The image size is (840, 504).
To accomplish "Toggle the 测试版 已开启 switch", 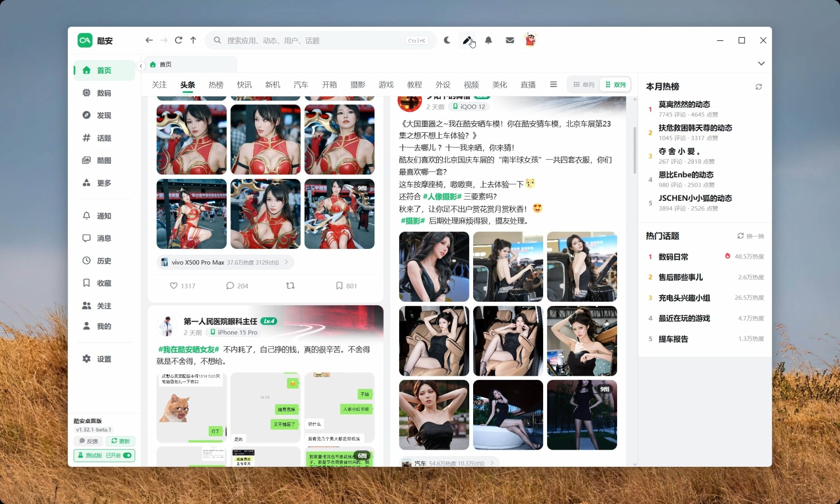I will pos(127,455).
